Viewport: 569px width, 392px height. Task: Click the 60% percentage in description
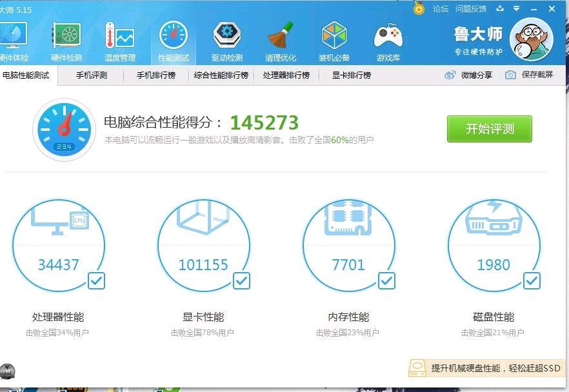(x=339, y=140)
